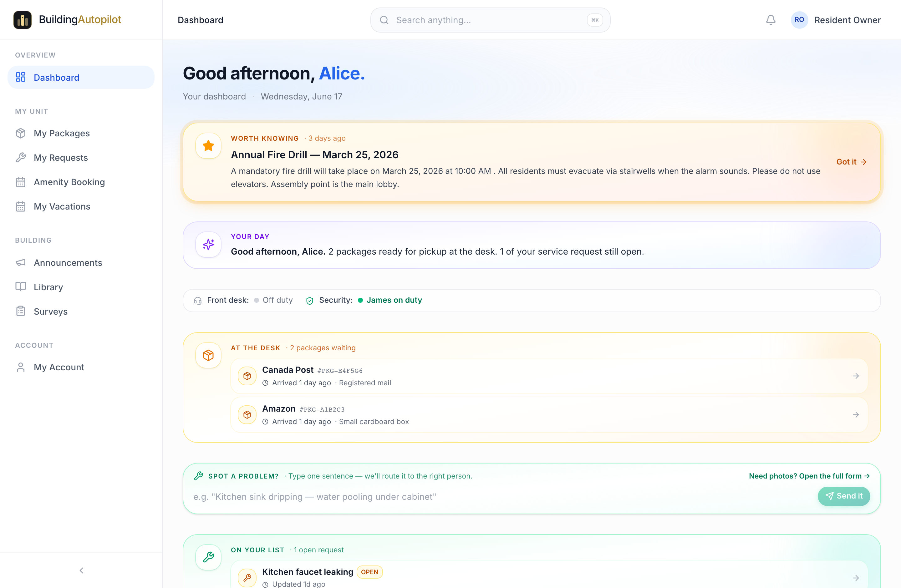Click the RO user avatar

[x=799, y=20]
